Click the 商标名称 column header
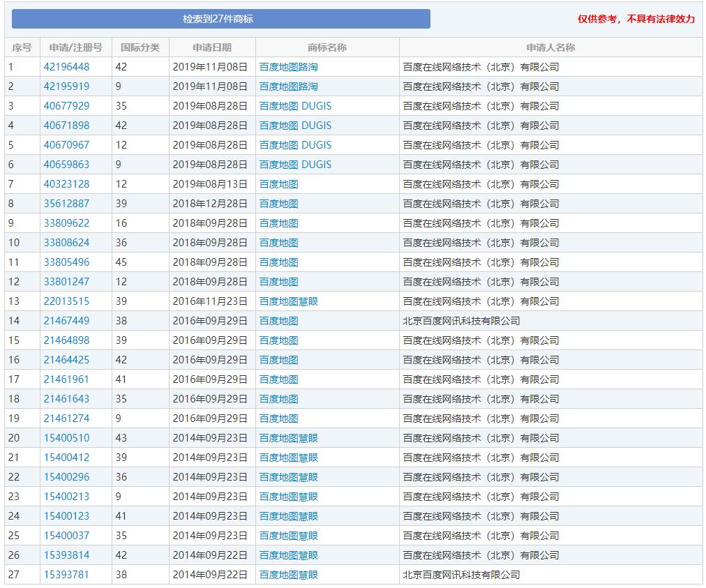 pos(327,47)
